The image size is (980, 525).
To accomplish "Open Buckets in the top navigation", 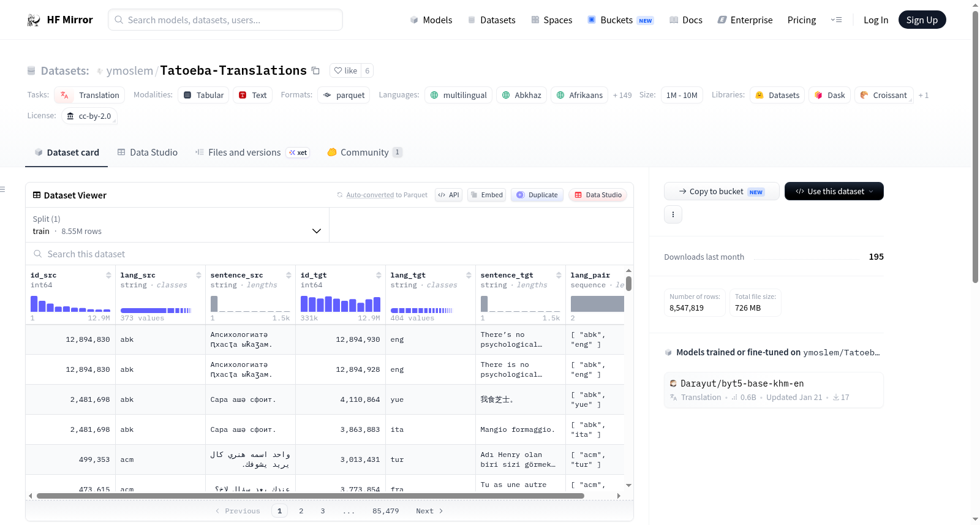I will 620,20.
